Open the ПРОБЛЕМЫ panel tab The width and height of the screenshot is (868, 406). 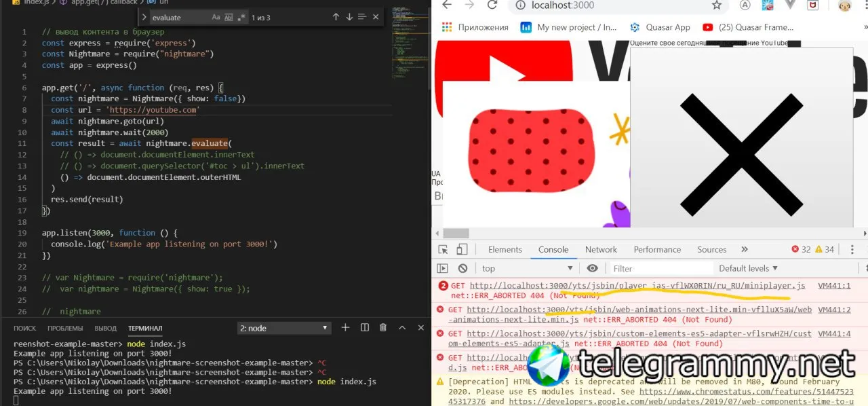65,328
